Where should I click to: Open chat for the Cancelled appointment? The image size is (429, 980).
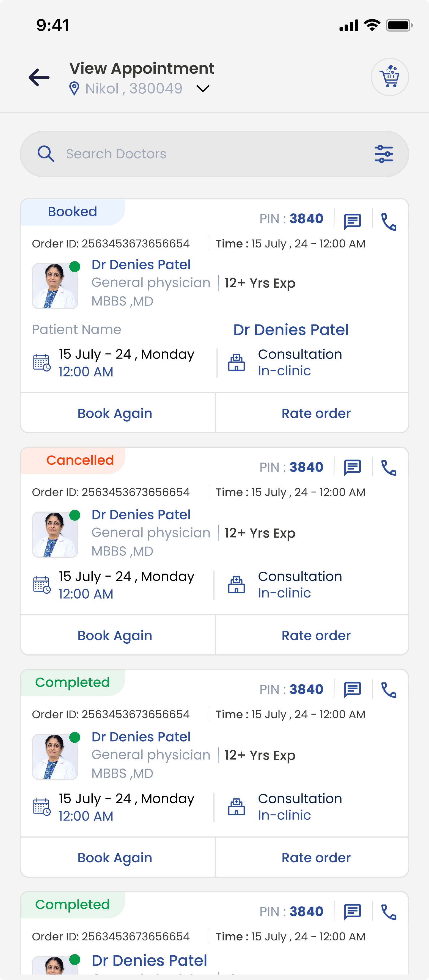(353, 467)
